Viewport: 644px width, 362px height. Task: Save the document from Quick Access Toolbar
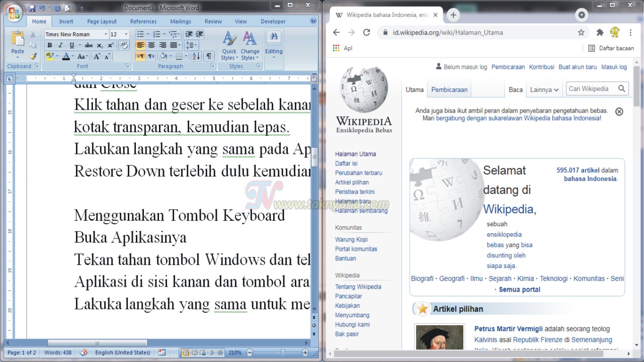32,9
